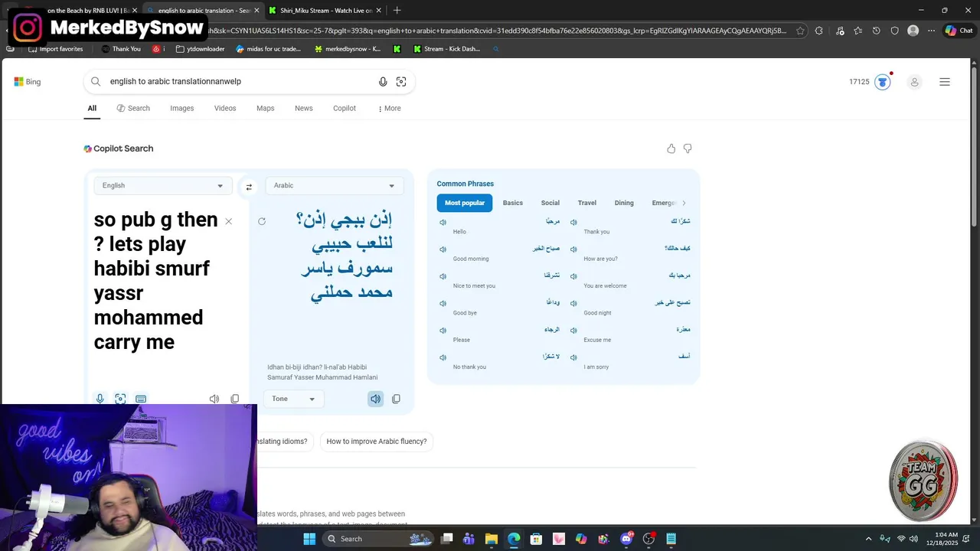
Task: Open Discord from taskbar
Action: [627, 539]
